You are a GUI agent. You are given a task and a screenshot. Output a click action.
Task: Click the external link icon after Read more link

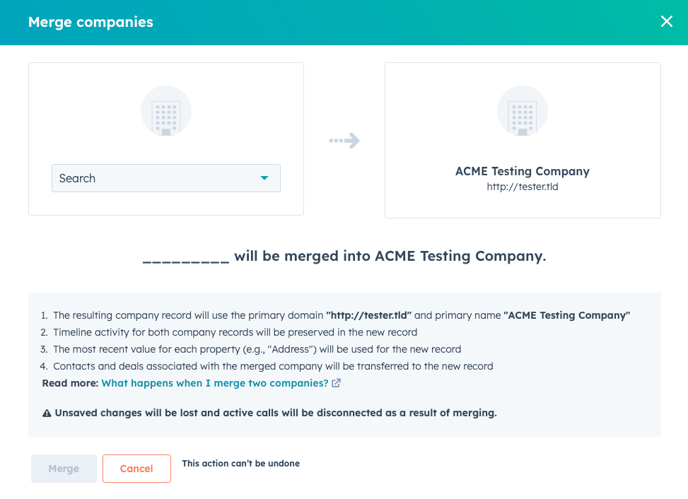click(336, 383)
